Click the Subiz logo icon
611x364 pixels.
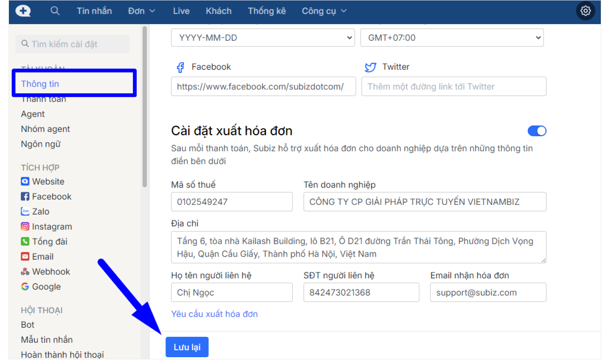click(23, 11)
